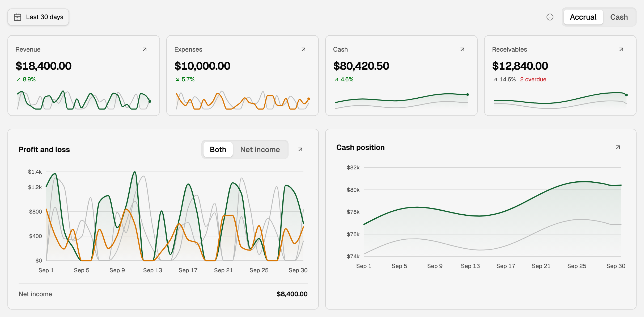Click the Cash card sparkline chart
644x317 pixels.
[x=401, y=101]
